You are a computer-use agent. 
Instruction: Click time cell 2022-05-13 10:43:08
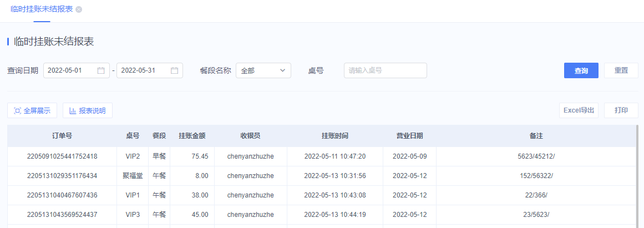click(335, 195)
